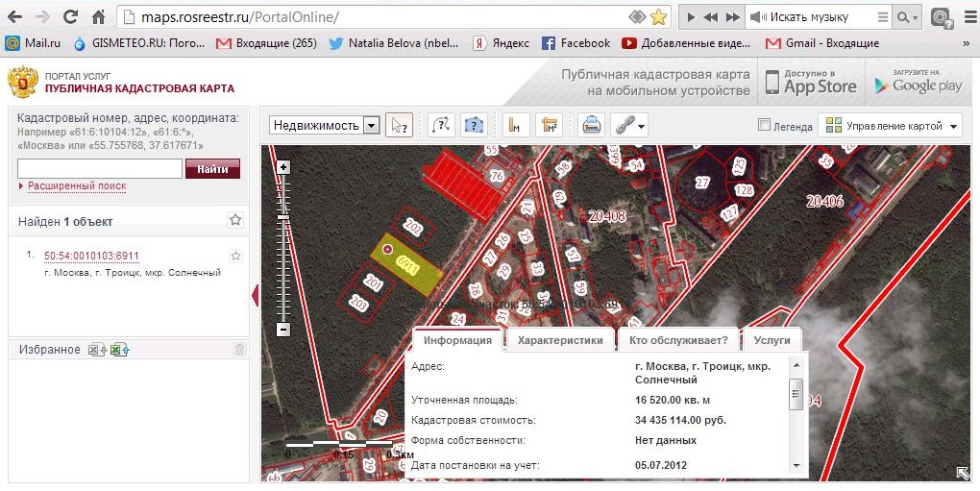Open the Недвижимость dropdown
The image size is (980, 491).
point(325,126)
